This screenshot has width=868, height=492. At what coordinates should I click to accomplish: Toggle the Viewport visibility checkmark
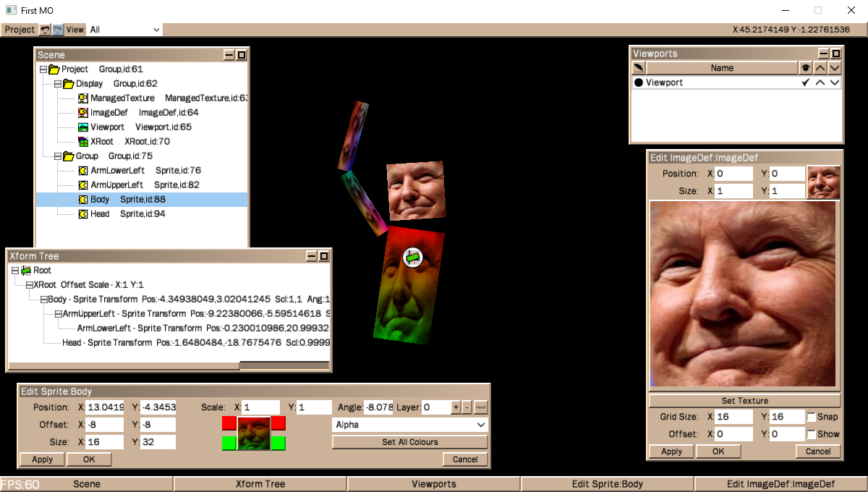(x=805, y=82)
